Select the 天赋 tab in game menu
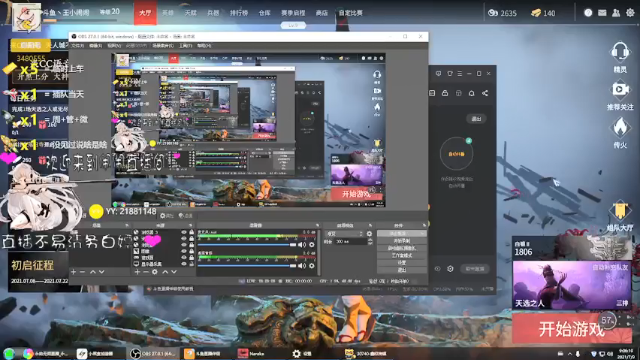This screenshot has width=640, height=360. coord(190,13)
